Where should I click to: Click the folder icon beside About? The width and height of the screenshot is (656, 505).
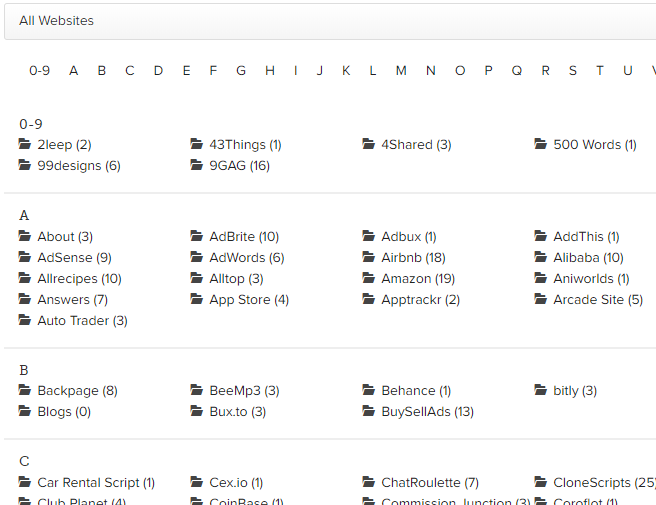point(25,236)
